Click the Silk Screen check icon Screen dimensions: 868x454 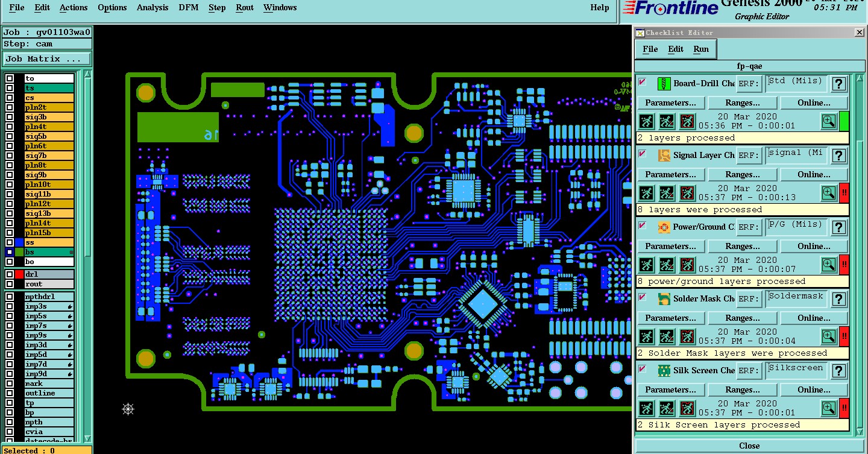pos(664,370)
